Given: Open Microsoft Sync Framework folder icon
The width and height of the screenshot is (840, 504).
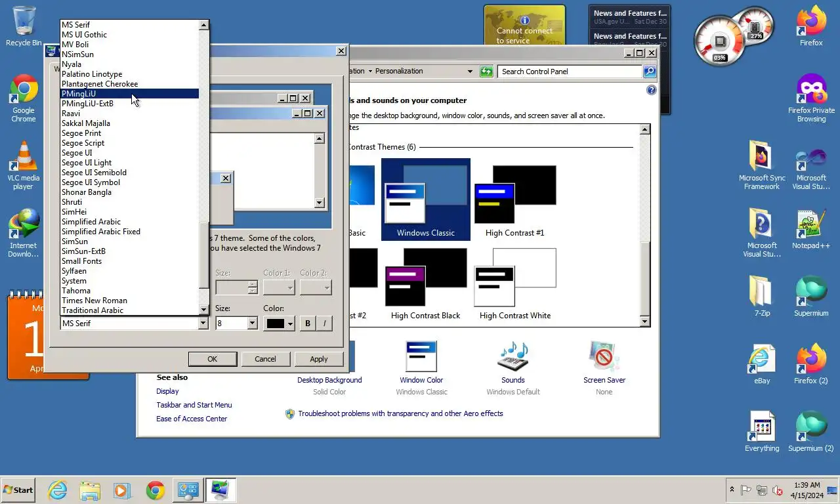Looking at the screenshot, I should 762,165.
